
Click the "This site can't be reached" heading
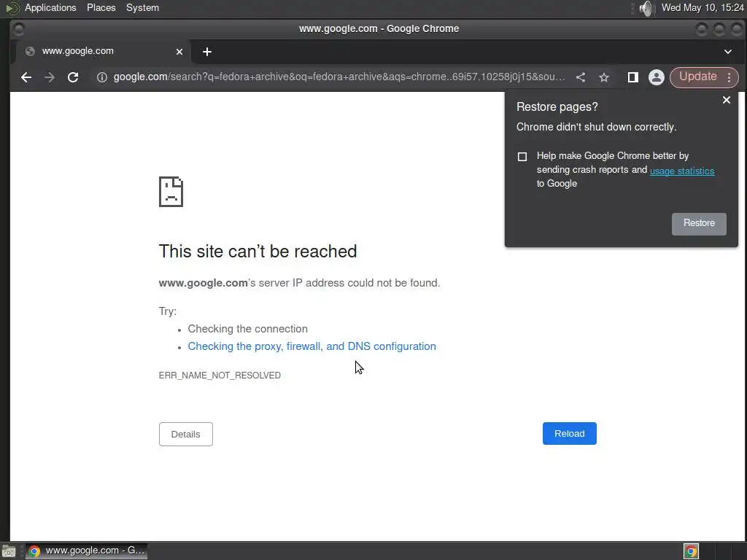[258, 252]
